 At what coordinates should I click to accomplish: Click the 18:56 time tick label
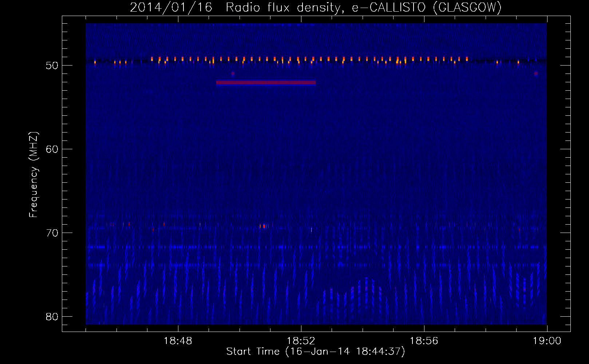point(424,341)
